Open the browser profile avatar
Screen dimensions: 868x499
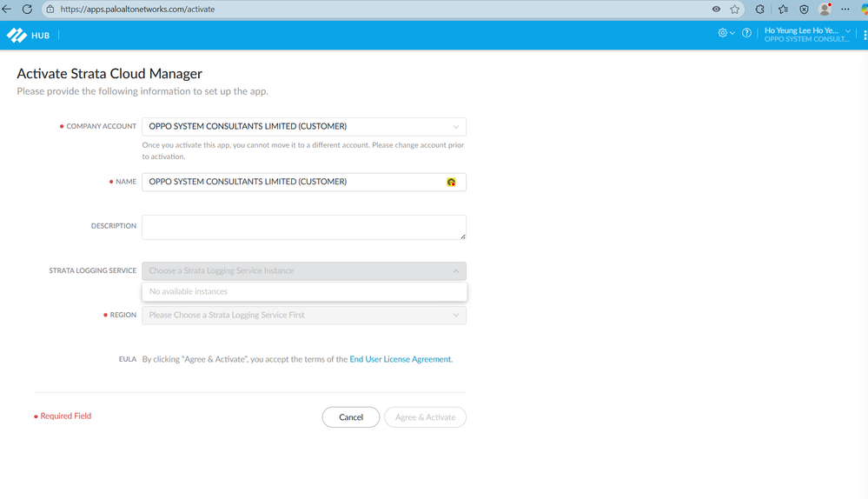(x=825, y=9)
